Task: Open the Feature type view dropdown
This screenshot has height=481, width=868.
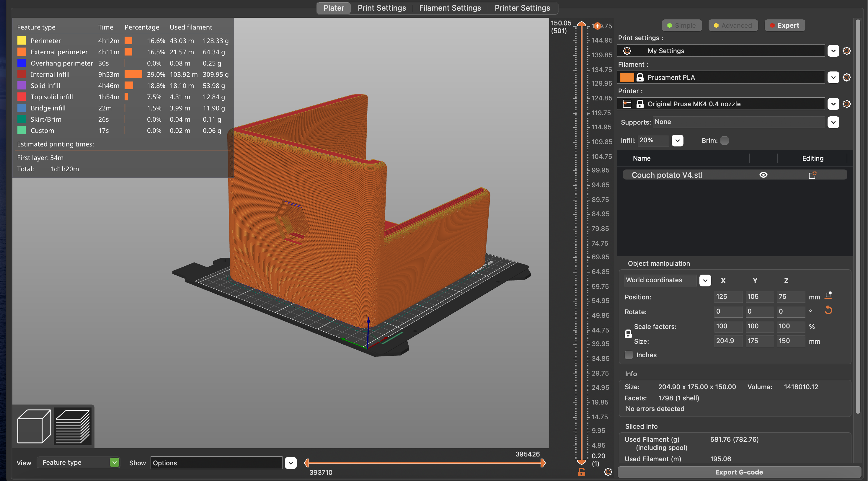Action: pos(115,462)
